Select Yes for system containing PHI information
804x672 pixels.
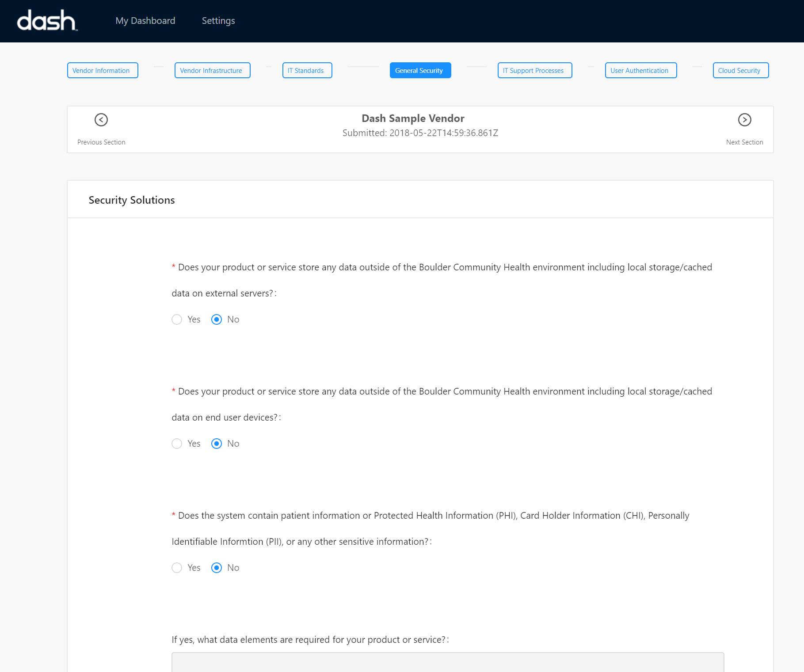pyautogui.click(x=177, y=568)
